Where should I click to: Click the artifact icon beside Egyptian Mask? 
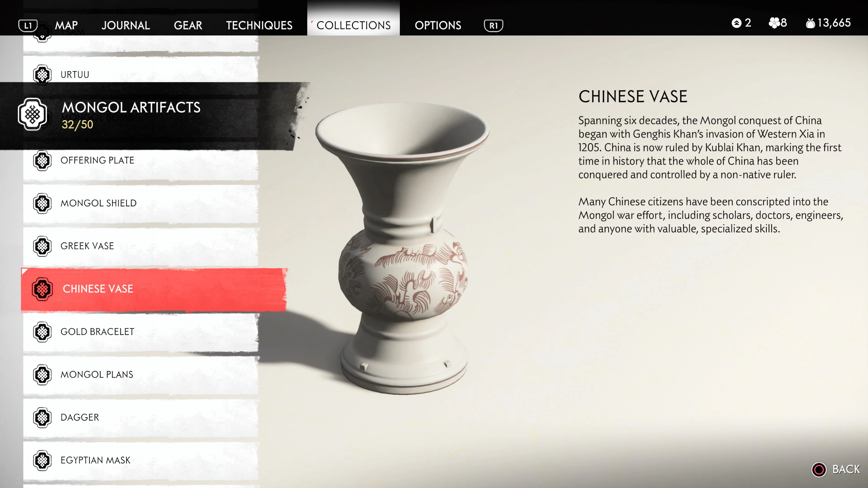click(x=42, y=460)
